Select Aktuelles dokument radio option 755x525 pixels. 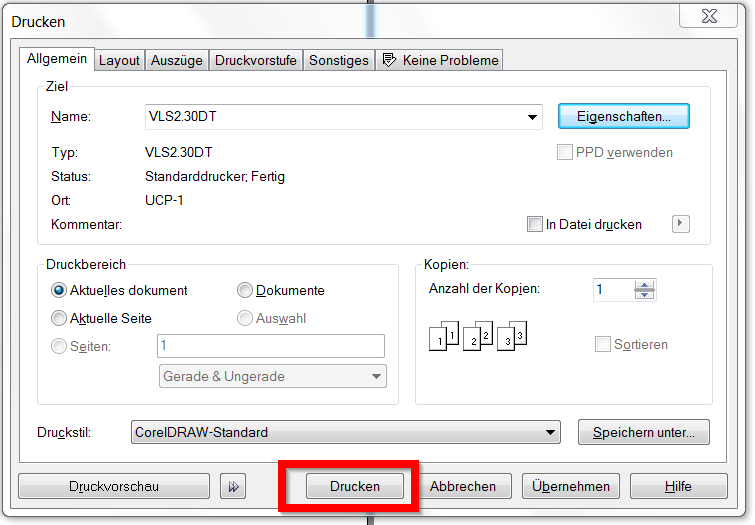60,291
